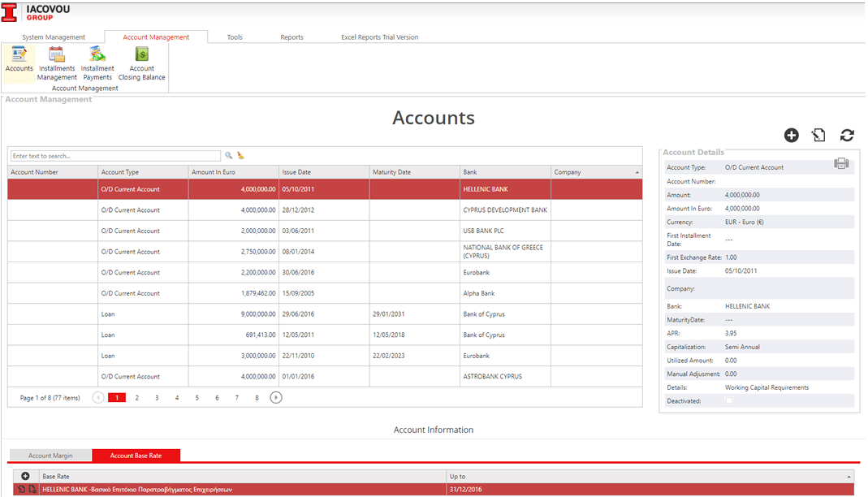
Task: Print the account details
Action: (x=841, y=164)
